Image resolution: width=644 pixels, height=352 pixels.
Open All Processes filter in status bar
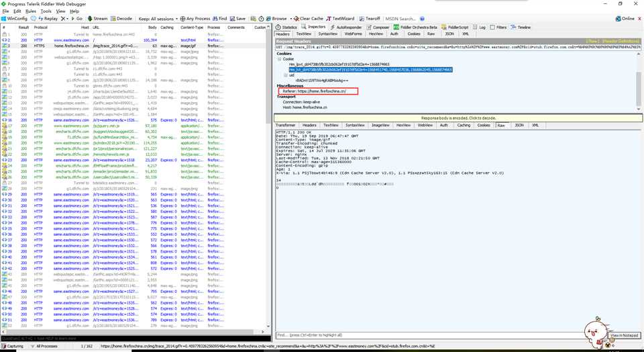(x=44, y=347)
